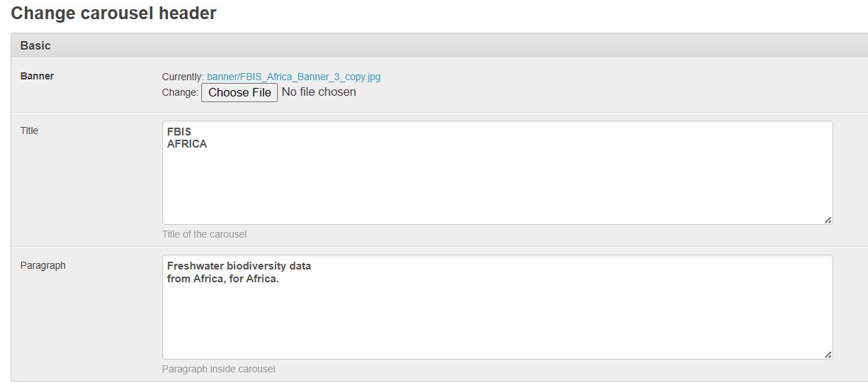Click the "Change carousel header" page heading
This screenshot has height=383, width=868.
point(113,13)
